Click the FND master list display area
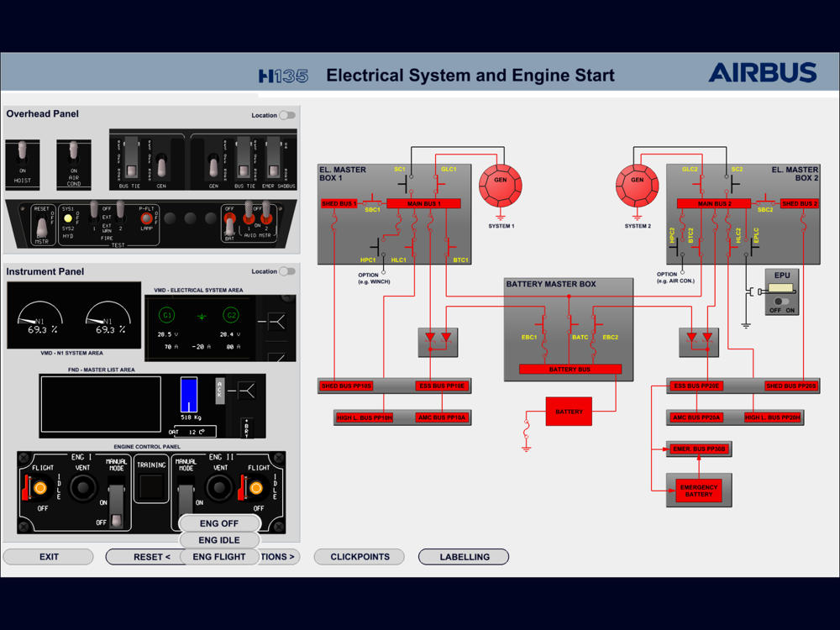Image resolution: width=840 pixels, height=630 pixels. (101, 405)
